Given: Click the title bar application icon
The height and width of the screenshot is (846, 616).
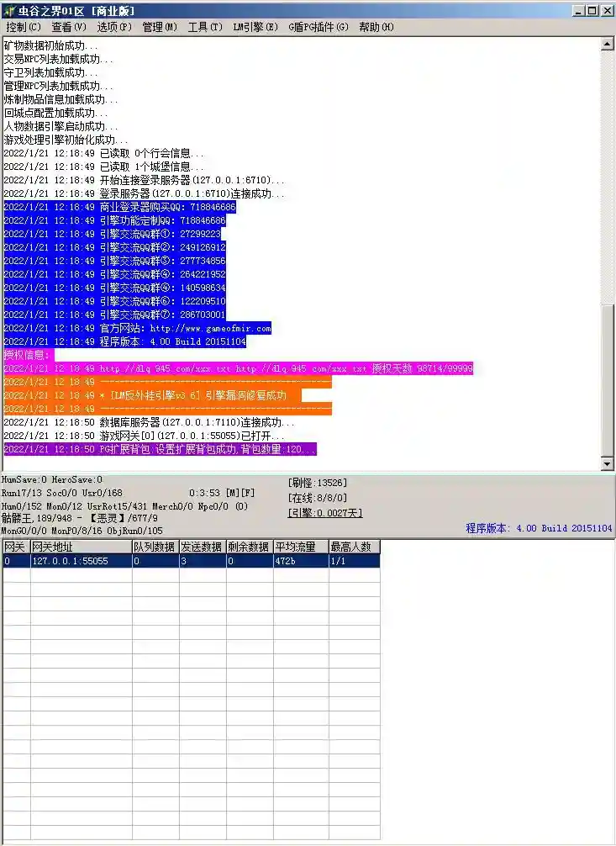Looking at the screenshot, I should (x=8, y=10).
